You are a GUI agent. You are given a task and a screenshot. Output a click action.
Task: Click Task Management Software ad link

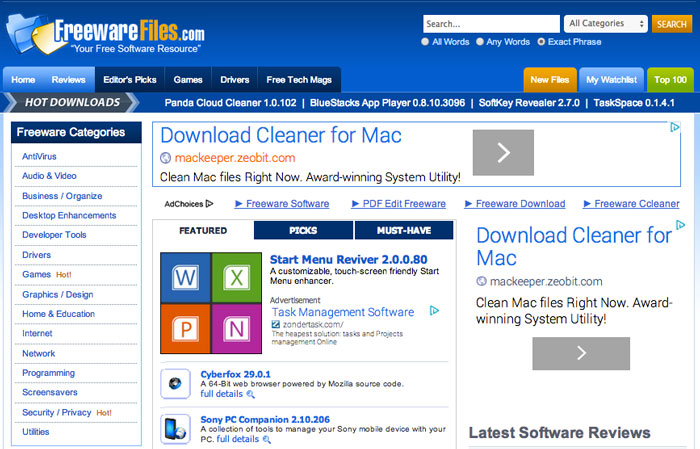[343, 312]
